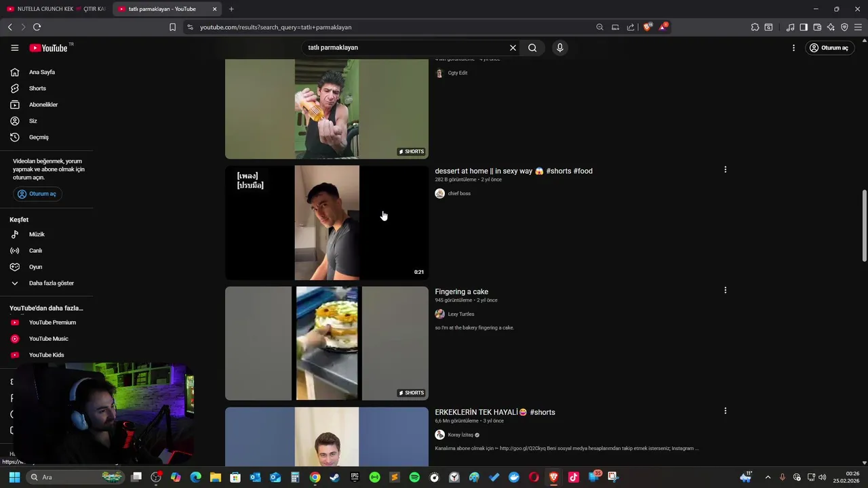This screenshot has height=488, width=868.
Task: Open Spotify from taskbar
Action: [x=414, y=477]
